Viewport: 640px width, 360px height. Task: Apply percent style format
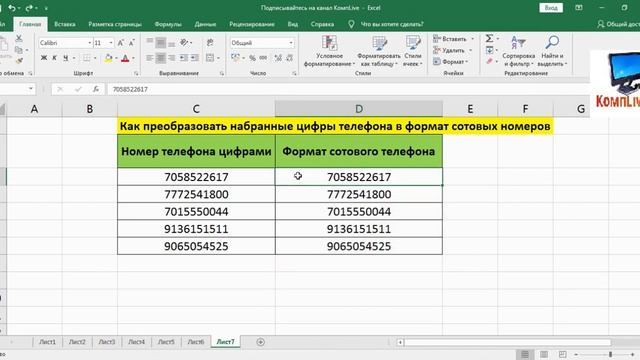click(253, 58)
